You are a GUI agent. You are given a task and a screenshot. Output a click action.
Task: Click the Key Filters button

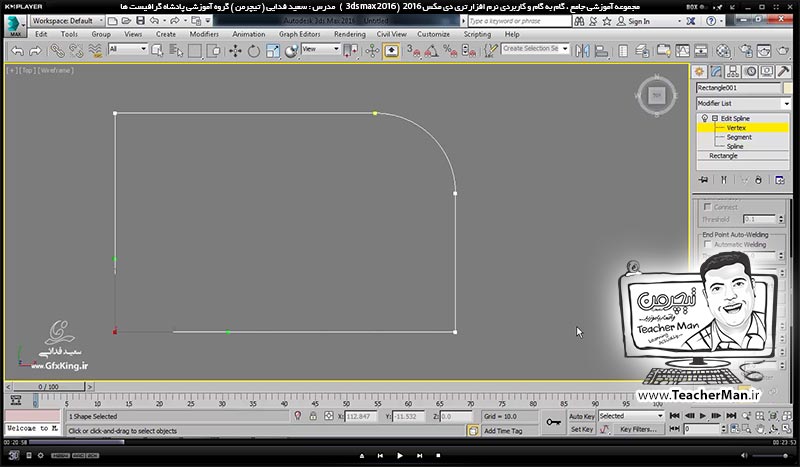click(x=638, y=429)
